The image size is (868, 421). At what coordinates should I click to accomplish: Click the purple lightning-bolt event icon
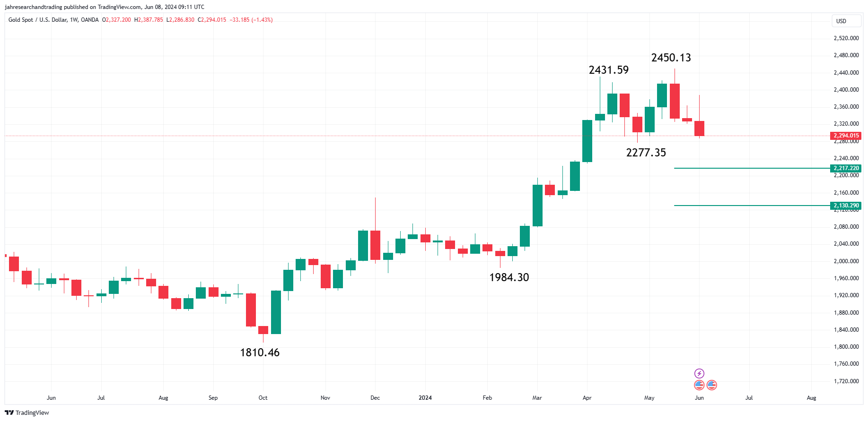tap(699, 374)
